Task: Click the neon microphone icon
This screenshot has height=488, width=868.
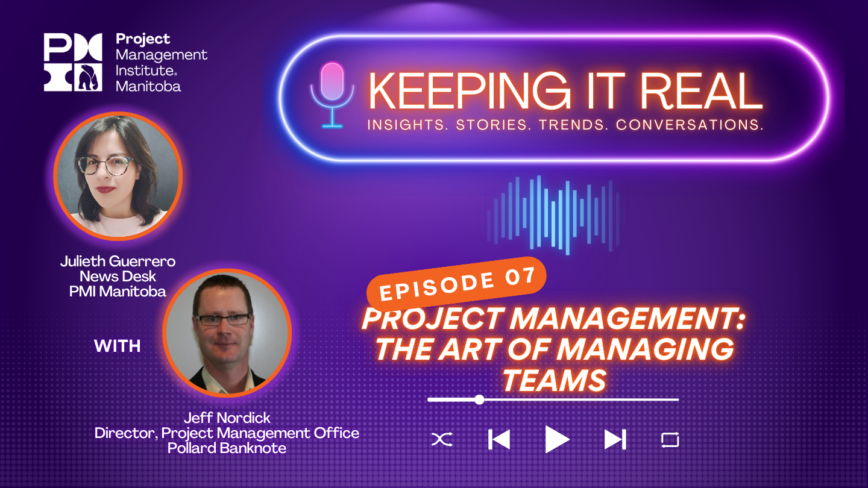Action: click(332, 94)
